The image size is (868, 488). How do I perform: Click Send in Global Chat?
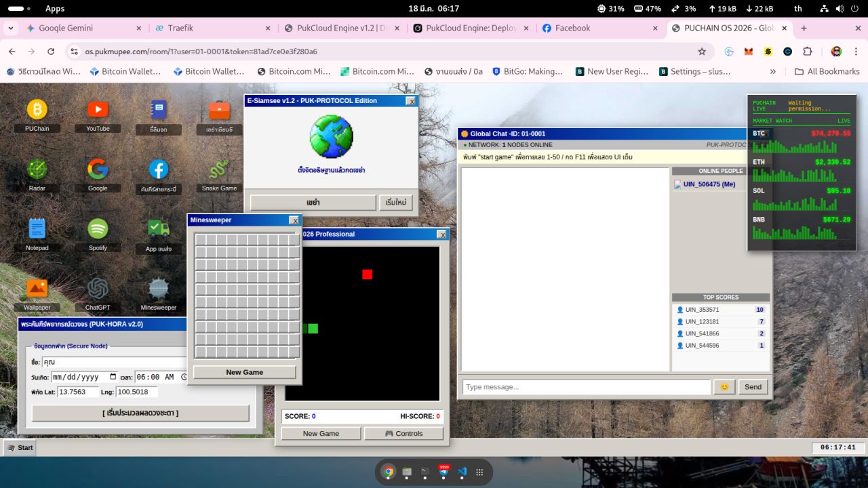point(753,387)
